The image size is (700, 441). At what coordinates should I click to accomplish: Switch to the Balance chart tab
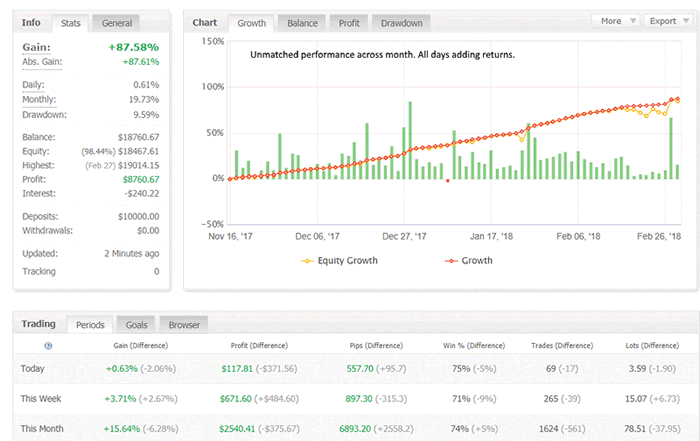tap(304, 22)
